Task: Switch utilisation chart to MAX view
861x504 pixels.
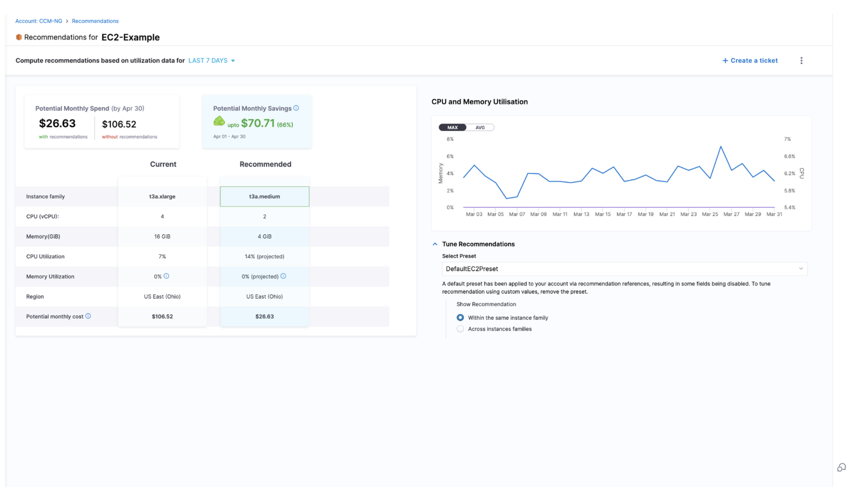Action: click(452, 127)
